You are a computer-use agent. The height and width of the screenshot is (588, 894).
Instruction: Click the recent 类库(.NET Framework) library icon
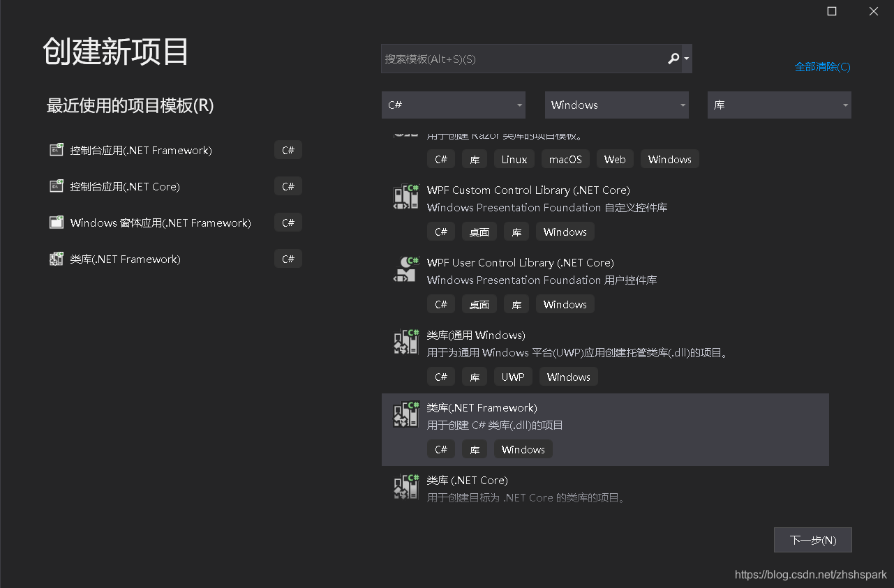coord(57,259)
